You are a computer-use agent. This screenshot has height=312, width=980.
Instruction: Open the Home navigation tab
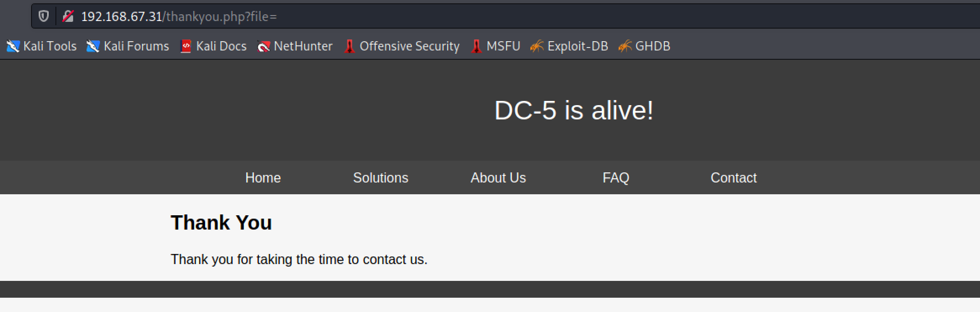tap(263, 178)
